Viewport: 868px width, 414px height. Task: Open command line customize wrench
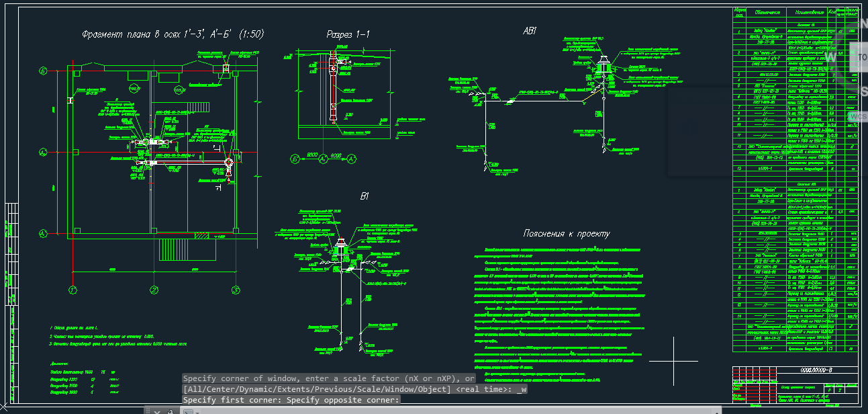(171, 412)
